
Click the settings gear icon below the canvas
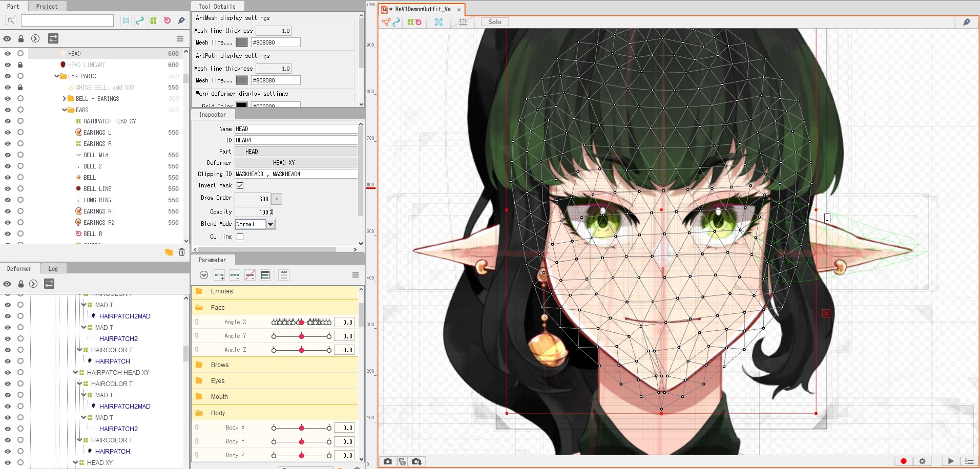tap(922, 461)
